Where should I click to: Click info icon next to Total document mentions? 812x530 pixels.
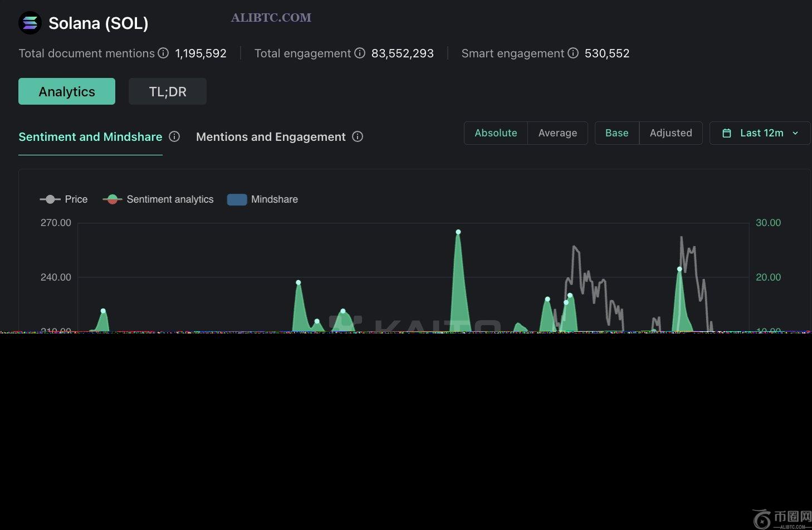(163, 53)
